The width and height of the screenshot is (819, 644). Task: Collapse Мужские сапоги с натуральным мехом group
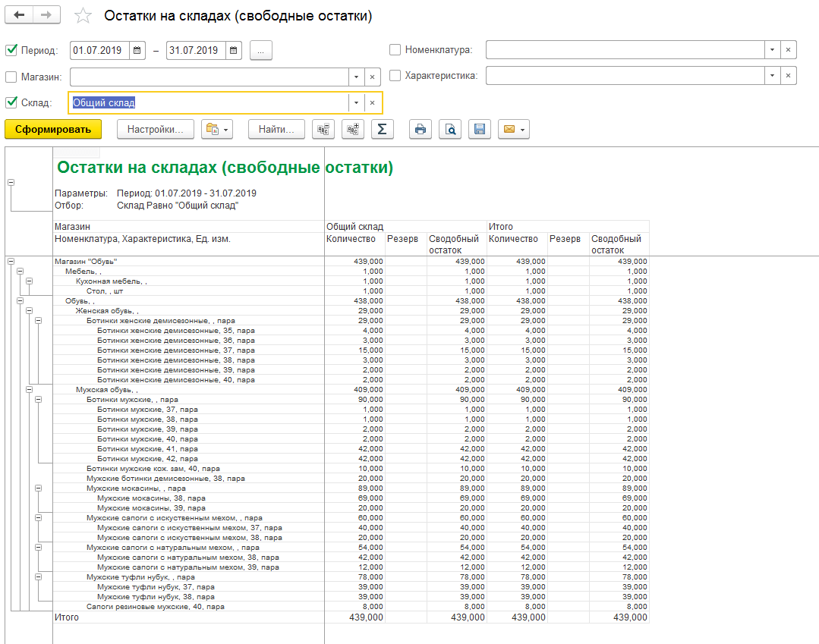[38, 548]
